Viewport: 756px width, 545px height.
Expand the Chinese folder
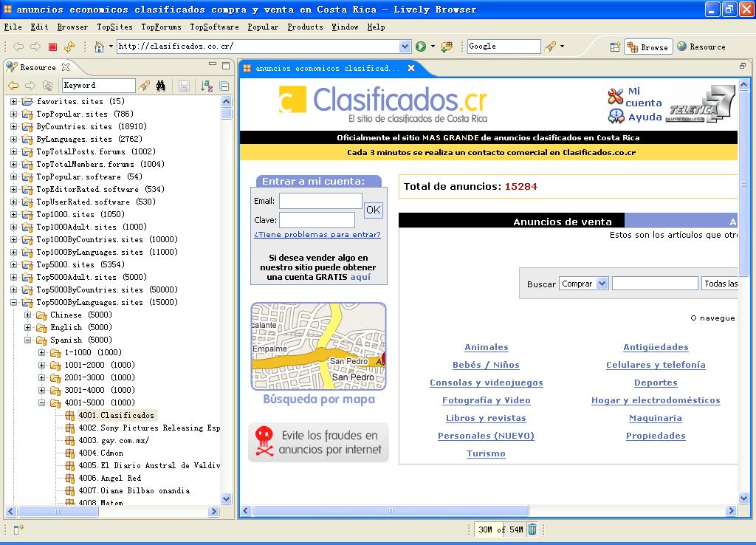tap(27, 315)
